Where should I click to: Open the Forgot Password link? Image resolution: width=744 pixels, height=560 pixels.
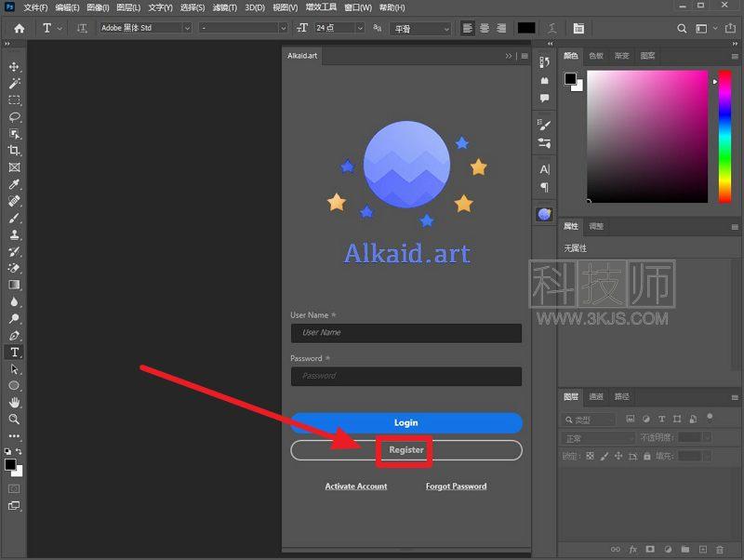tap(456, 486)
